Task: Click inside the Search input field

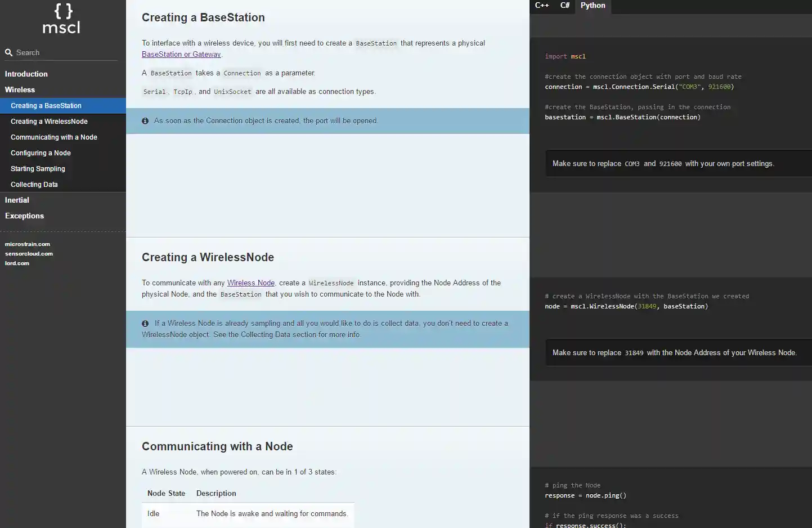Action: [x=62, y=52]
